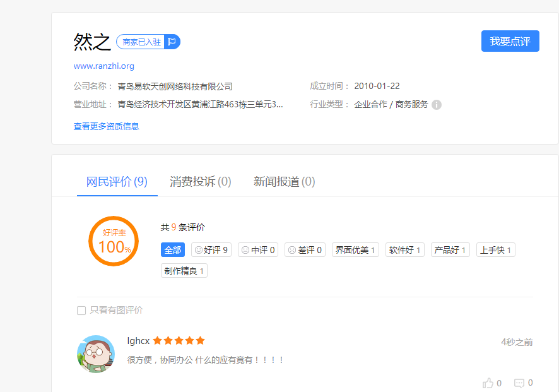Screen dimensions: 559x392
Task: Select the 软件好 tag
Action: 405,250
